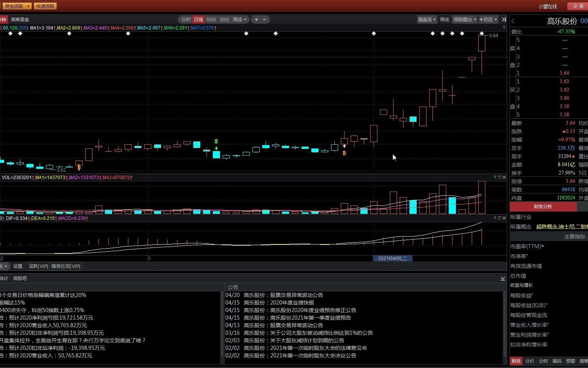The height and width of the screenshot is (368, 588).
Task: Collapse the news panel with double-chevron icon
Action: tap(503, 278)
